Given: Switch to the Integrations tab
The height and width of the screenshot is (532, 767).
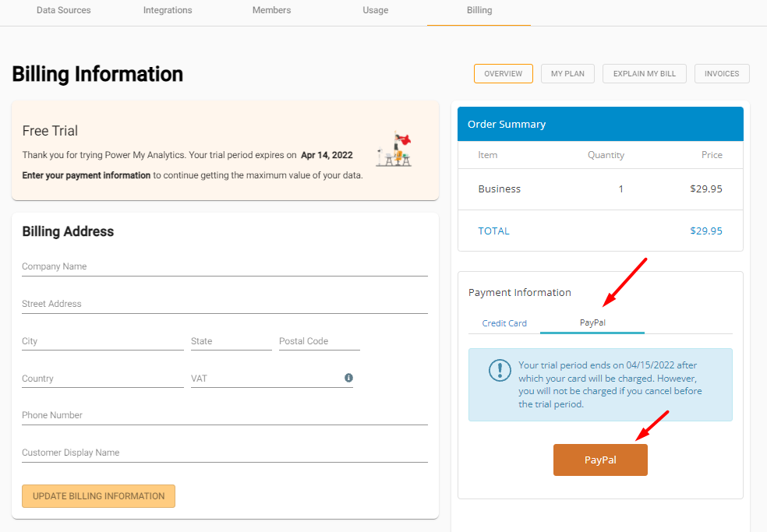Looking at the screenshot, I should pyautogui.click(x=168, y=11).
